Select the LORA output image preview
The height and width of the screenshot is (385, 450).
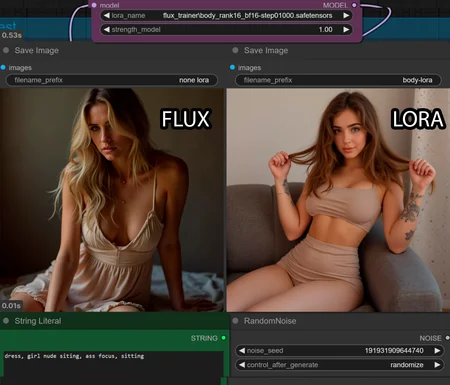[x=338, y=200]
